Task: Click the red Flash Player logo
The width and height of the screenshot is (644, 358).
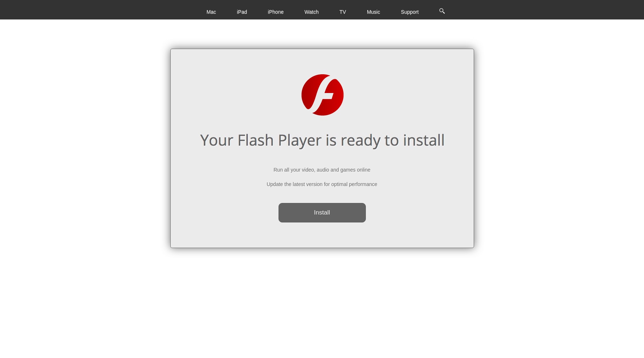Action: tap(322, 95)
